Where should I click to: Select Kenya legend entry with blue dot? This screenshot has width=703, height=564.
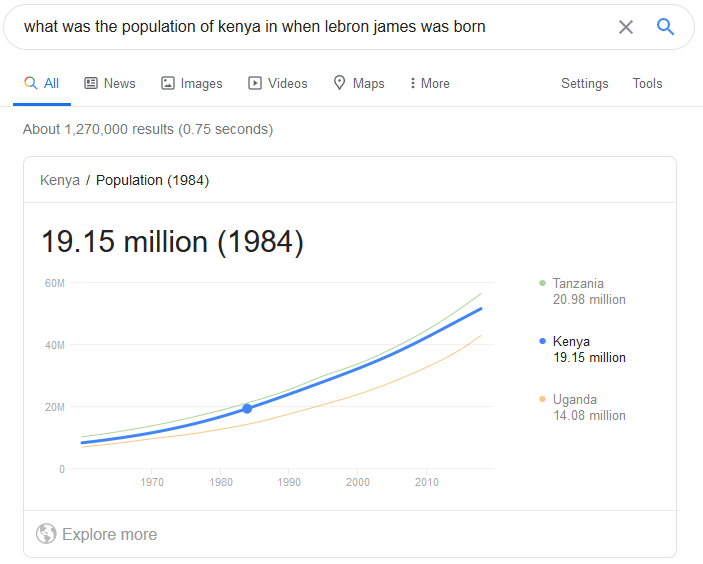(582, 349)
